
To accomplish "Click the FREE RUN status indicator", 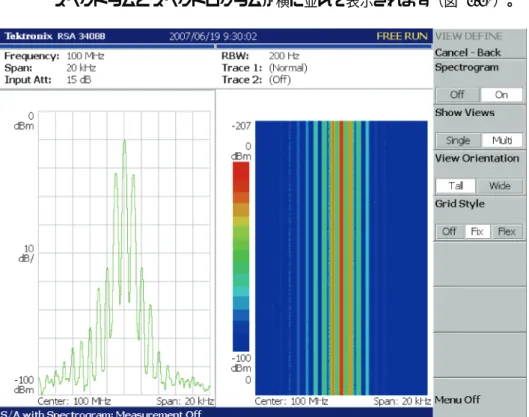I will click(402, 36).
